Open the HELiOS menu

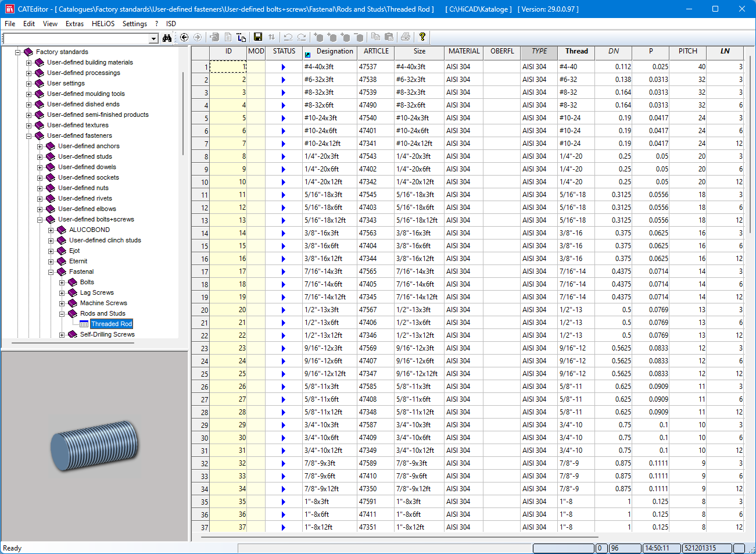pos(103,24)
